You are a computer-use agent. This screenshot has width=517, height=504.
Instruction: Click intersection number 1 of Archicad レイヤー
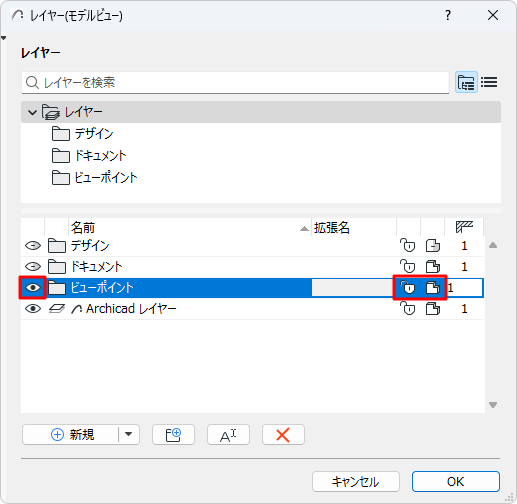pyautogui.click(x=464, y=309)
